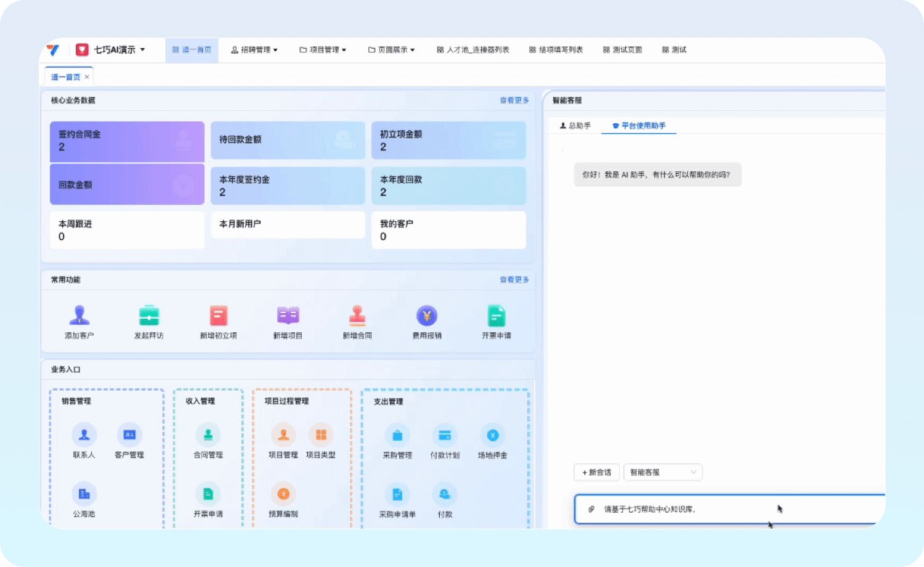Open the 采购管理 bag icon
Image resolution: width=924 pixels, height=567 pixels.
397,436
